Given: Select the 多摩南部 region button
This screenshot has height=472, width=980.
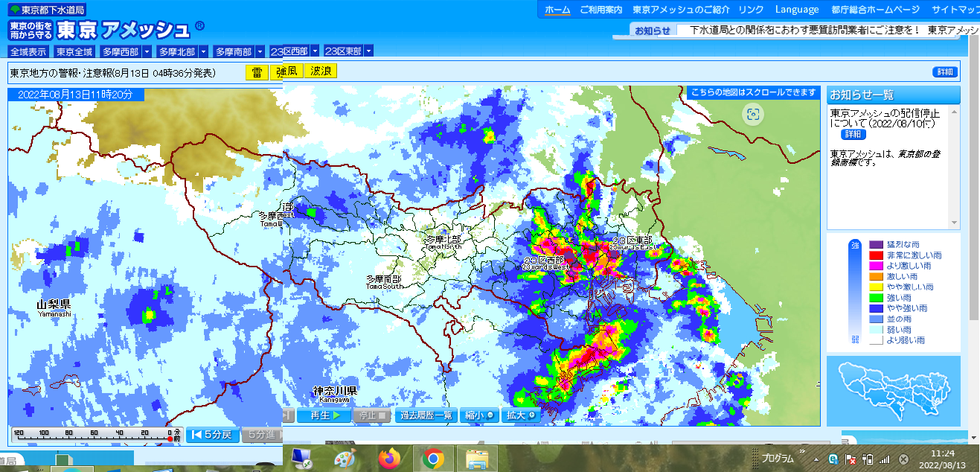Looking at the screenshot, I should coord(234,51).
